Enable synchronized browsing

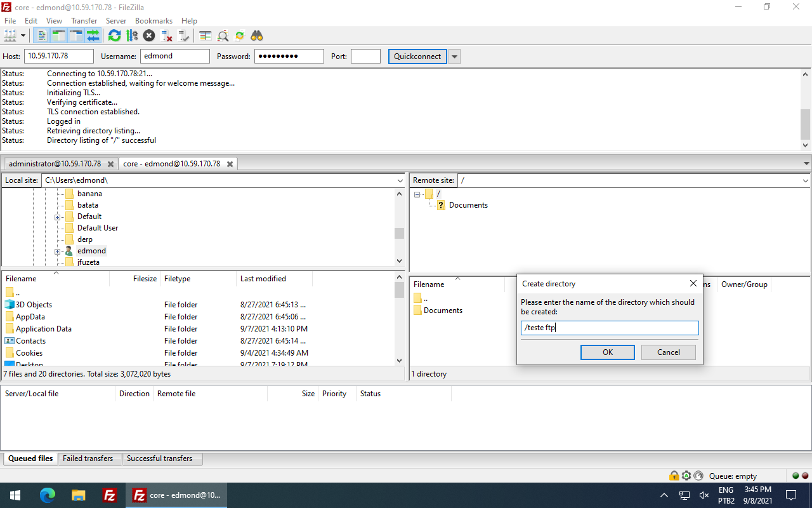(x=239, y=36)
